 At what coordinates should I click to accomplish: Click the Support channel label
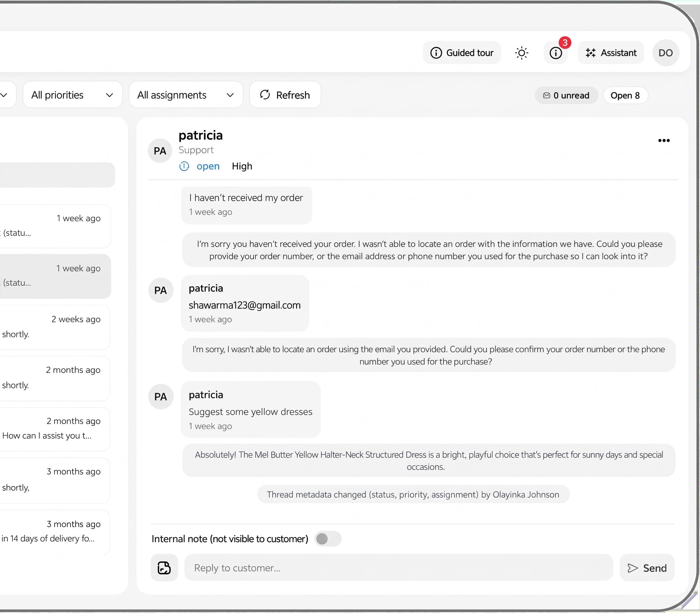pos(196,150)
